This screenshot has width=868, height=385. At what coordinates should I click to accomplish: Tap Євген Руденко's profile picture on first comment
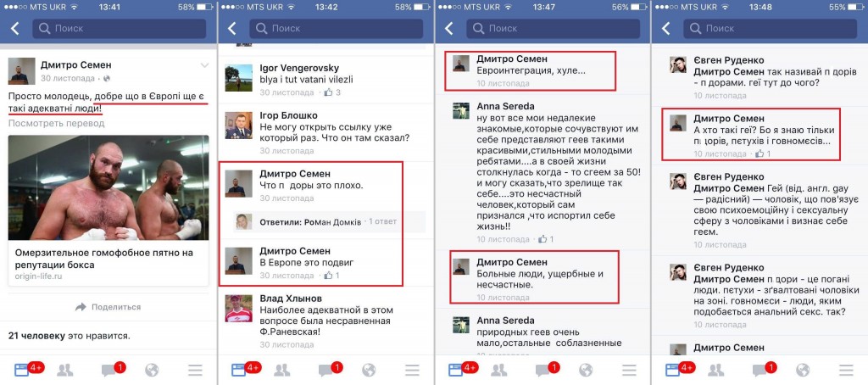[x=677, y=66]
